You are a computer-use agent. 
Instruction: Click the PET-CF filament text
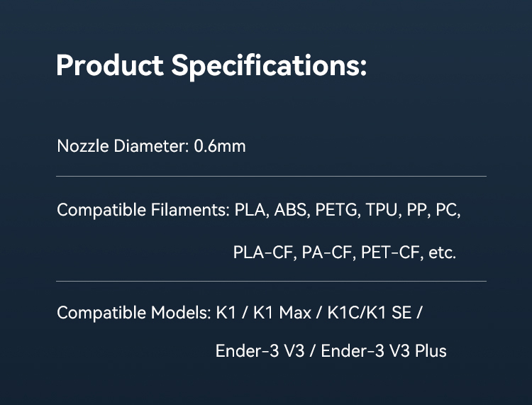pyautogui.click(x=390, y=253)
